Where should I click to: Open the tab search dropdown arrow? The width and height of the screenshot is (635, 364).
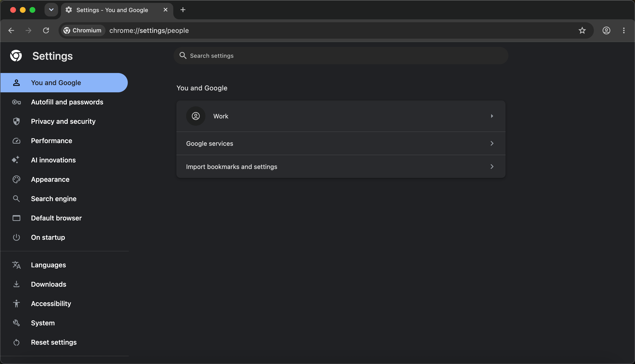pos(51,10)
